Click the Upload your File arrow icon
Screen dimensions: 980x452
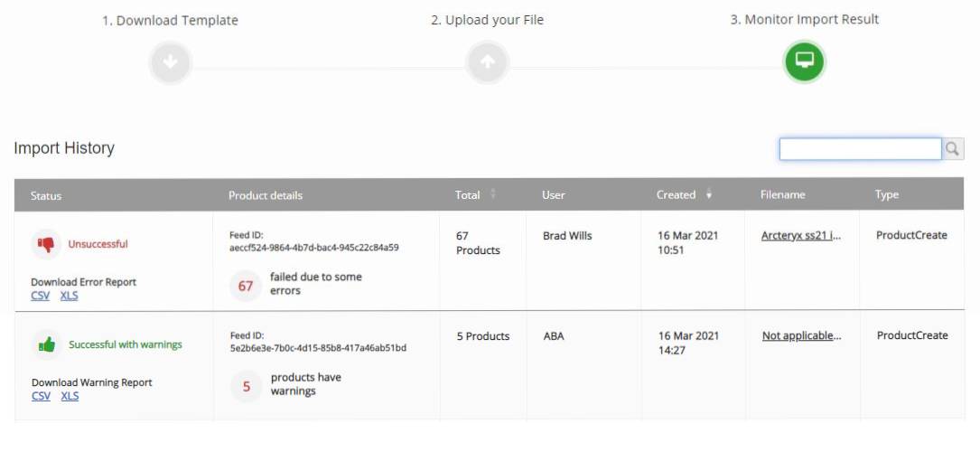pyautogui.click(x=488, y=62)
